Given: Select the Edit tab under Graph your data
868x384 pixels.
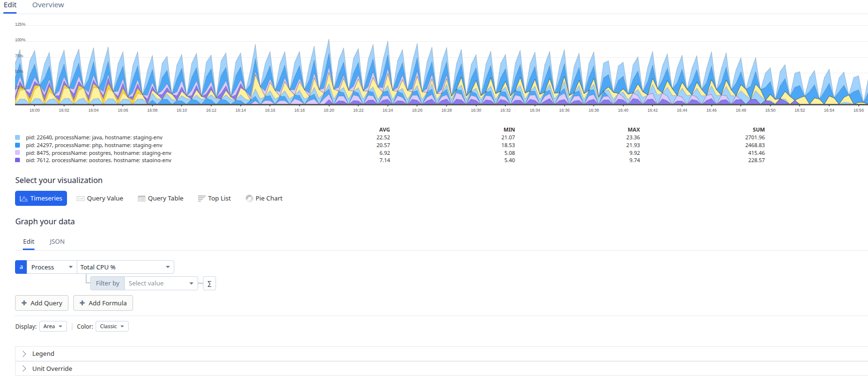Looking at the screenshot, I should click(x=29, y=241).
